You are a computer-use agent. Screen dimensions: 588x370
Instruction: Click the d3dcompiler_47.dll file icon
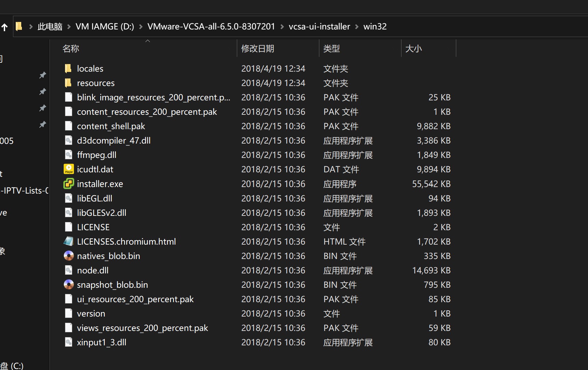68,140
